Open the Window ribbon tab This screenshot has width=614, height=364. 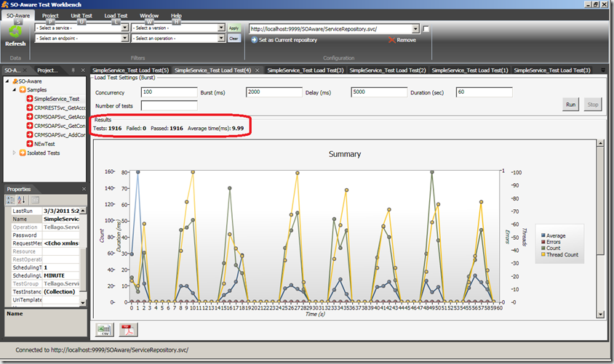tap(149, 16)
